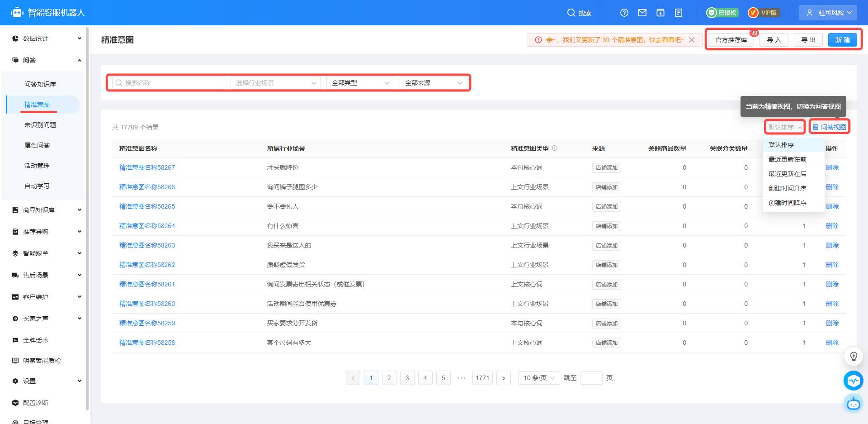
Task: Click the download box icon in header
Action: [x=660, y=13]
